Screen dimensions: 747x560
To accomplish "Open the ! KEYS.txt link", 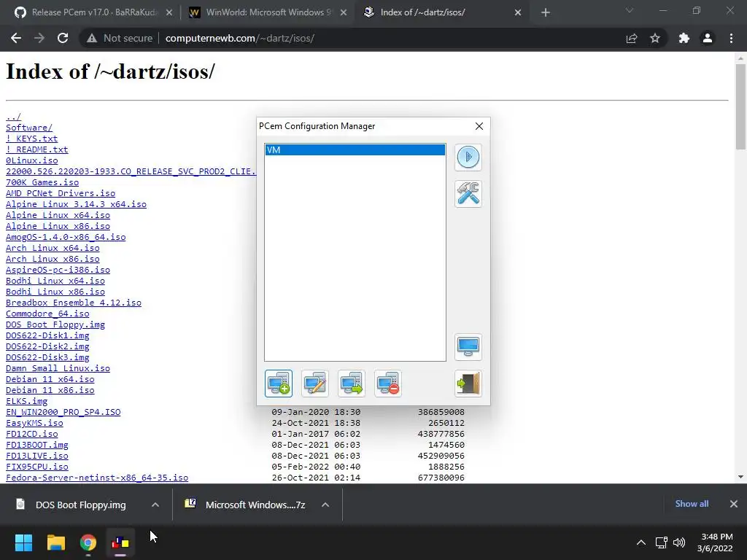I will (x=31, y=139).
